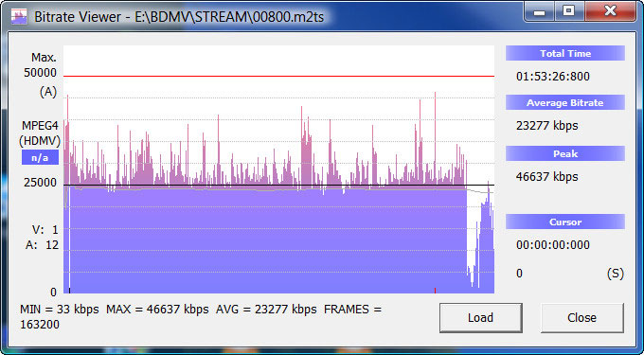Click the Peak header label
Screen dimensions: 644x355
coord(565,153)
